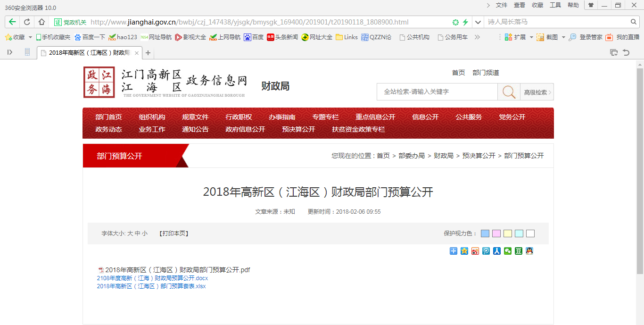Expand the address bar history dropdown
Viewport: 644px width, 325px height.
pyautogui.click(x=478, y=22)
